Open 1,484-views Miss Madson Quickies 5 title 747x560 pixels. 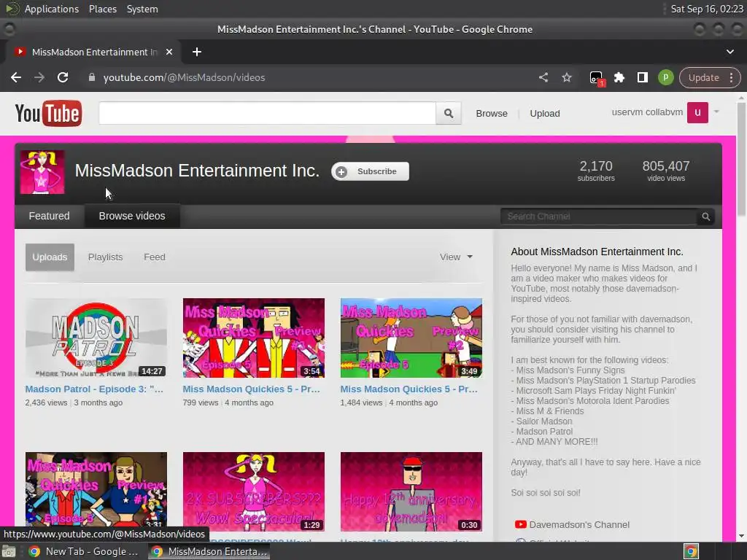409,389
